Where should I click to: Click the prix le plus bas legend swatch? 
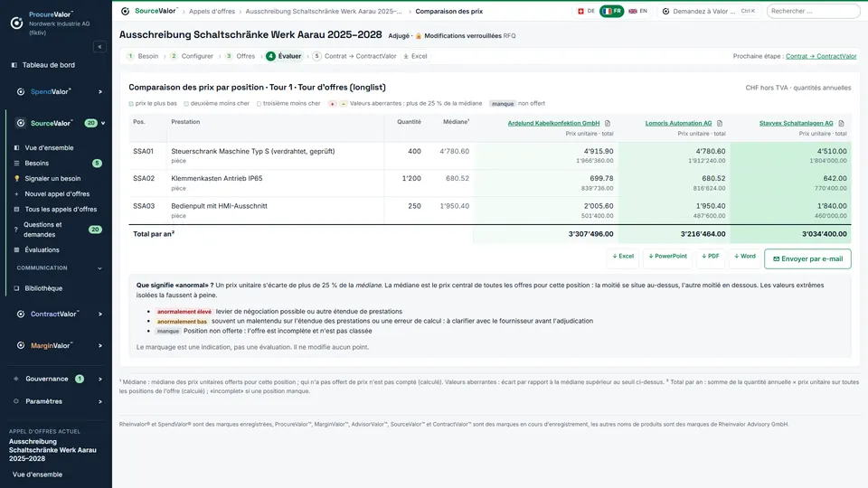(131, 104)
